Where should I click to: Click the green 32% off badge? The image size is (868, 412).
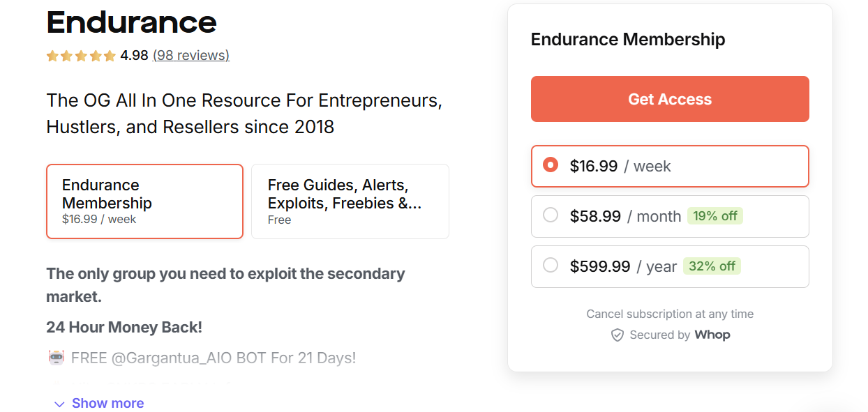point(712,266)
